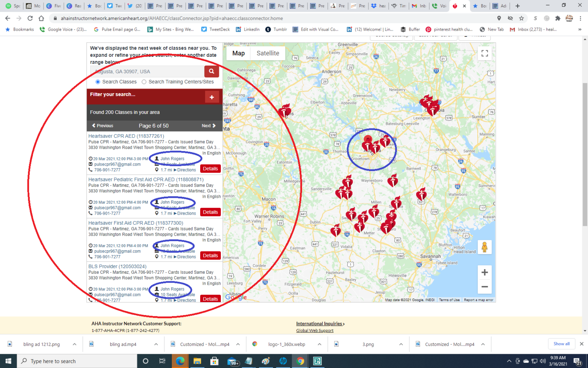Show the hidden bookmarks overflow chevron
The width and height of the screenshot is (588, 368).
[x=580, y=29]
